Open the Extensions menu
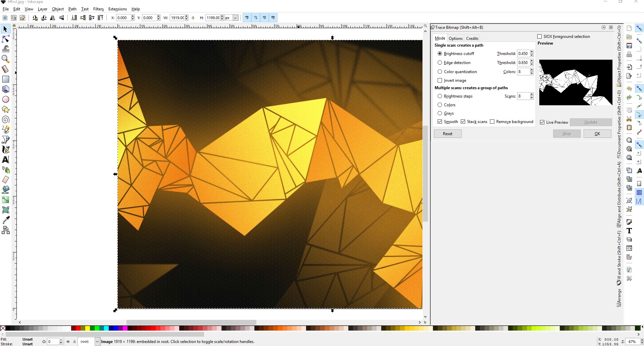This screenshot has width=644, height=346. tap(117, 9)
